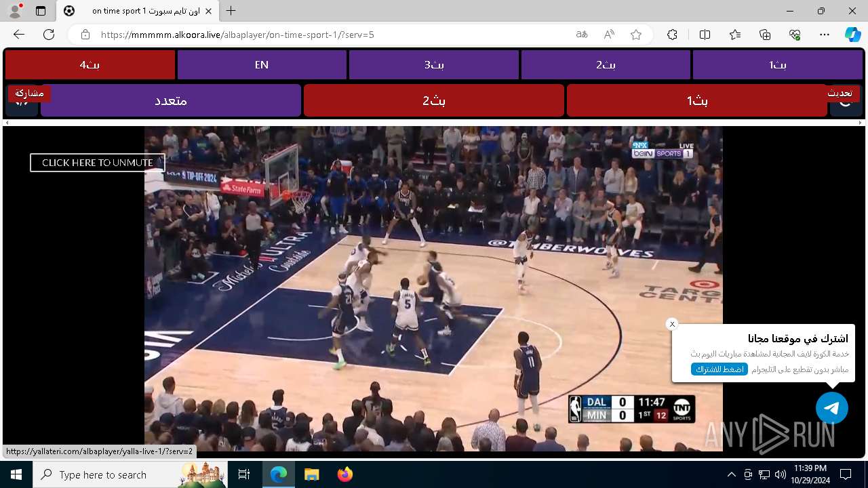The width and height of the screenshot is (868, 488).
Task: View site information lock icon
Action: click(85, 35)
